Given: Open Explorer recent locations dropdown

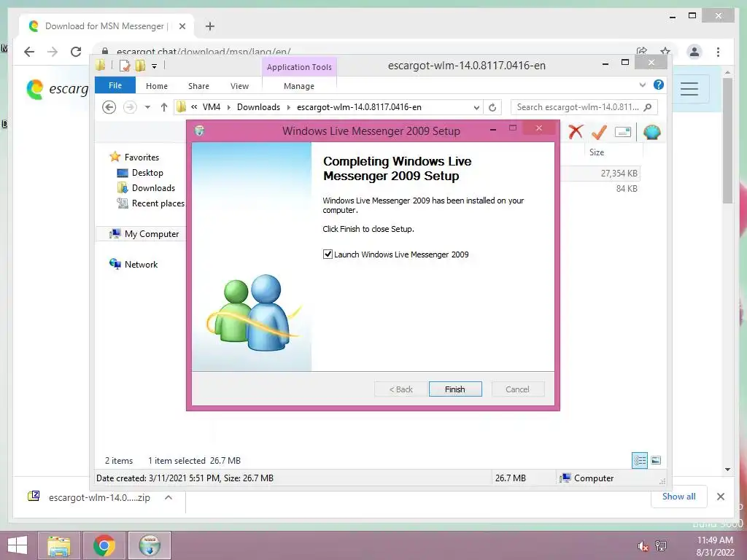Looking at the screenshot, I should click(147, 107).
